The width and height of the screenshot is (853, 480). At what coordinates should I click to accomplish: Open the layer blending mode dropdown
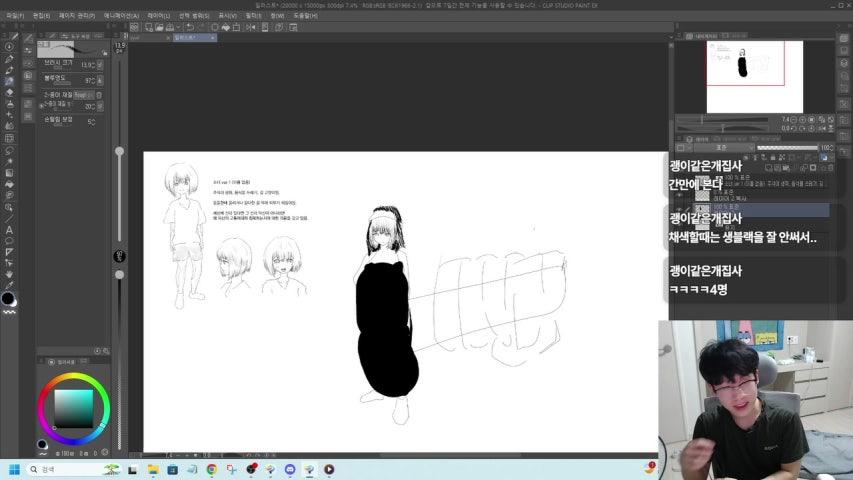[x=724, y=147]
